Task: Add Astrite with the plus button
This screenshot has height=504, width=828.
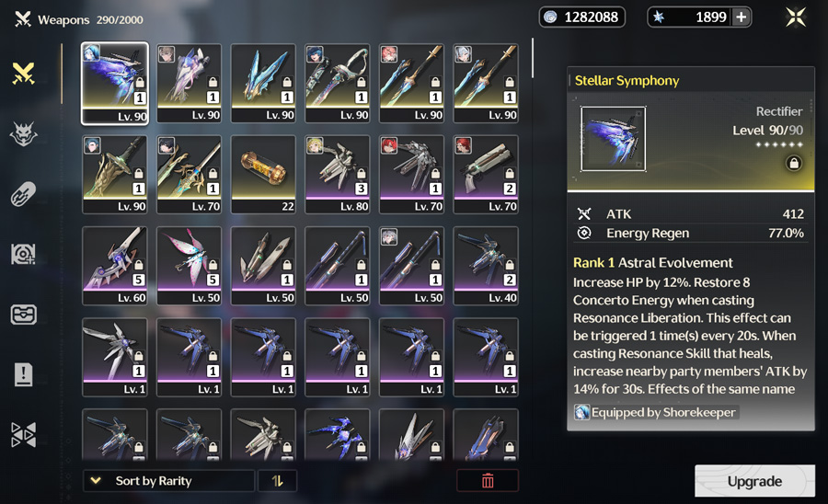Action: click(742, 17)
